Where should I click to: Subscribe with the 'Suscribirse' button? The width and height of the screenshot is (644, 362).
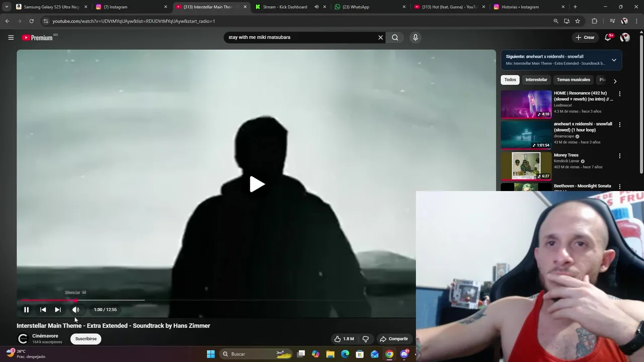tap(86, 339)
